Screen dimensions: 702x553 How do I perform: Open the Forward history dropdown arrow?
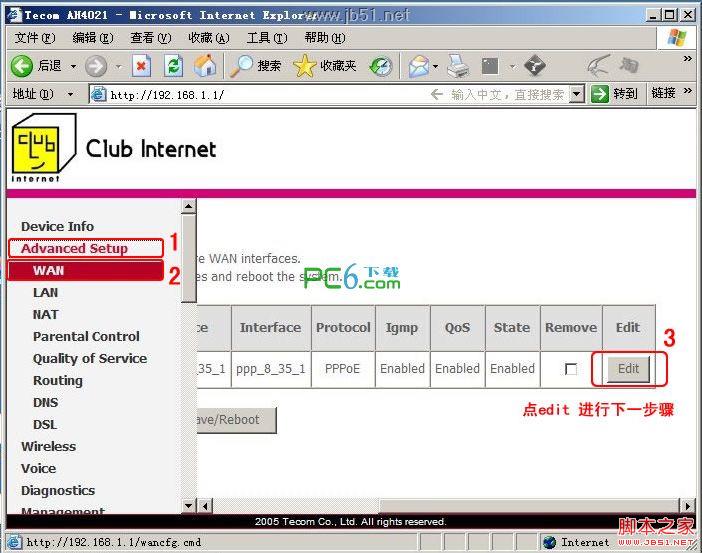118,66
